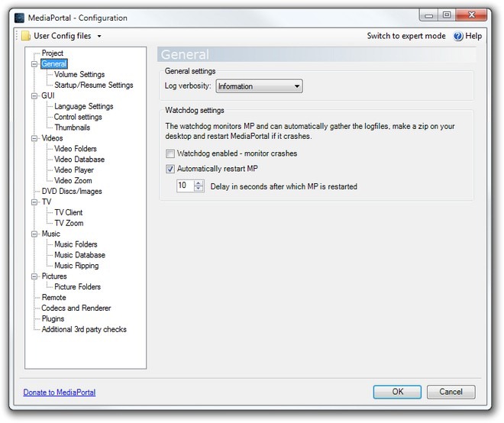Open Thumbnails settings
This screenshot has height=423, width=504.
72,128
